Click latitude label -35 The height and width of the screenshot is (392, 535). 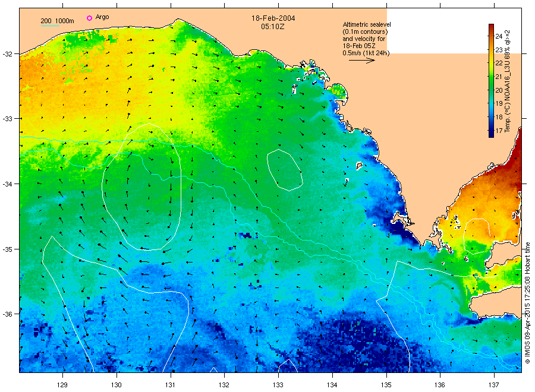[x=8, y=249]
